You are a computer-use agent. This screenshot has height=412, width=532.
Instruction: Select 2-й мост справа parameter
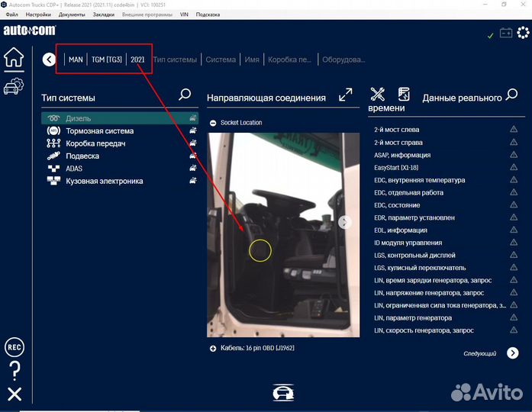point(398,143)
